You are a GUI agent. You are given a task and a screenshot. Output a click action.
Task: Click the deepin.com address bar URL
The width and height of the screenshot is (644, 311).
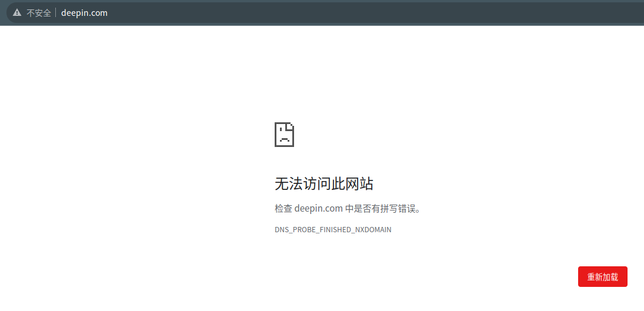pos(84,13)
